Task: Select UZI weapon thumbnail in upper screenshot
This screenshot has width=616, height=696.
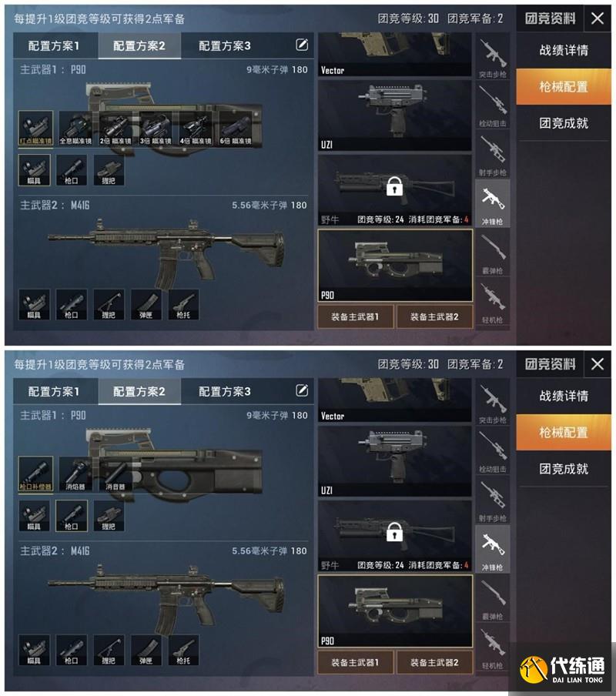Action: coord(395,115)
